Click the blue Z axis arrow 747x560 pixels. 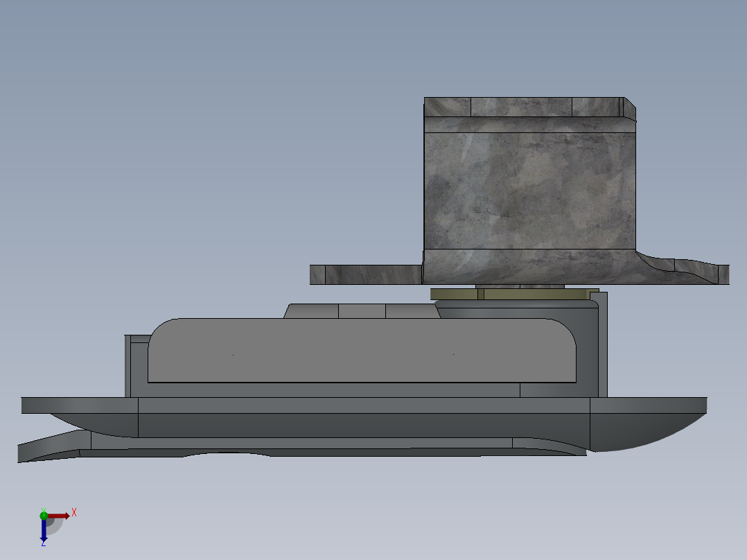click(x=44, y=530)
